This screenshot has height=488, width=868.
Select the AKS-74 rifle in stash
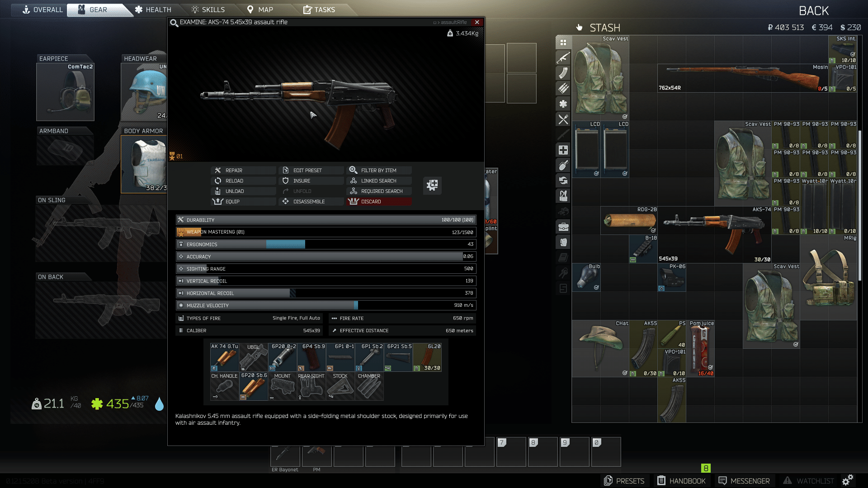click(714, 234)
